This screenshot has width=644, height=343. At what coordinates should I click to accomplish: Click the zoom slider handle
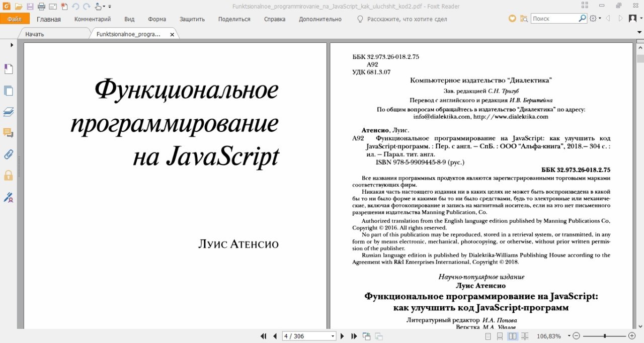tap(604, 336)
